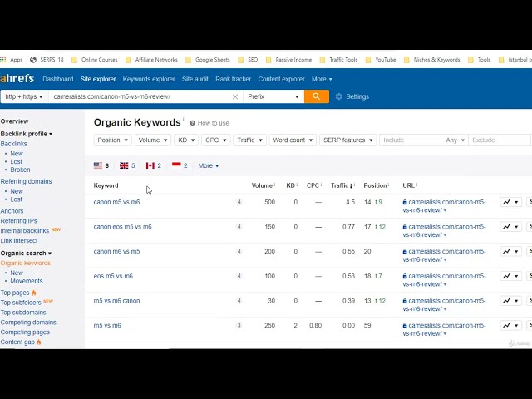The width and height of the screenshot is (532, 399).
Task: Click the Apps grid bookmark icon
Action: [x=3, y=60]
